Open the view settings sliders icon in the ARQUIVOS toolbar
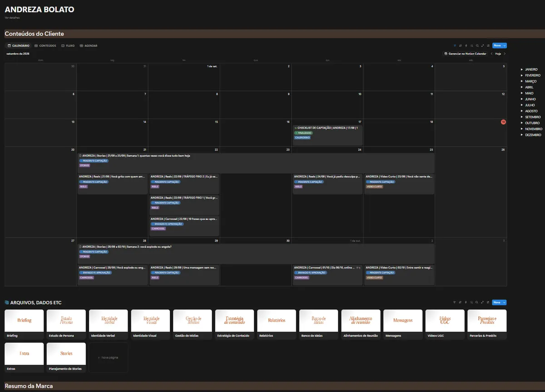The width and height of the screenshot is (545, 392). 488,302
